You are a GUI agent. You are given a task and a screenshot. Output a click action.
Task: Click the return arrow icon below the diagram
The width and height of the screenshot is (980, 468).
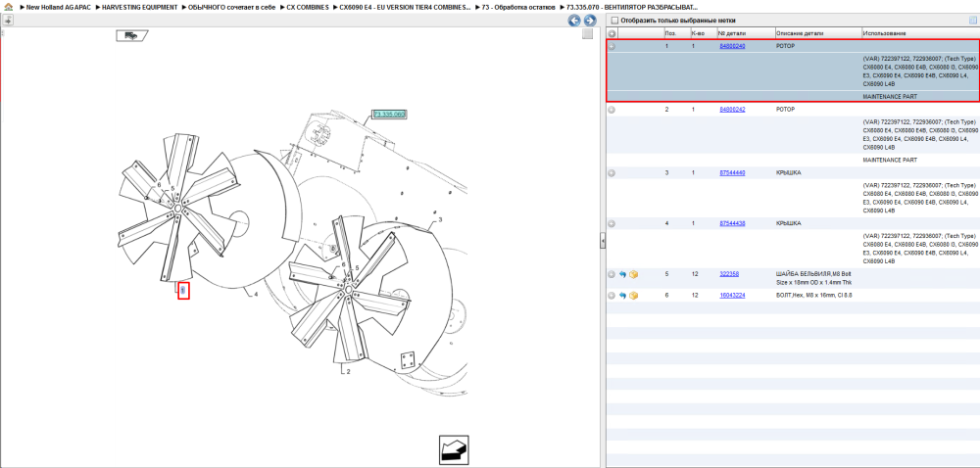point(454,450)
